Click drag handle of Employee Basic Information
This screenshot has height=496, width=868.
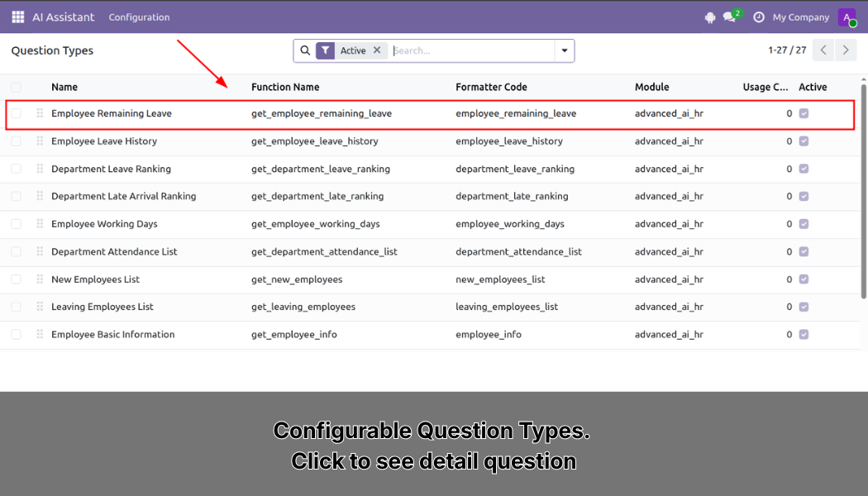click(x=40, y=334)
